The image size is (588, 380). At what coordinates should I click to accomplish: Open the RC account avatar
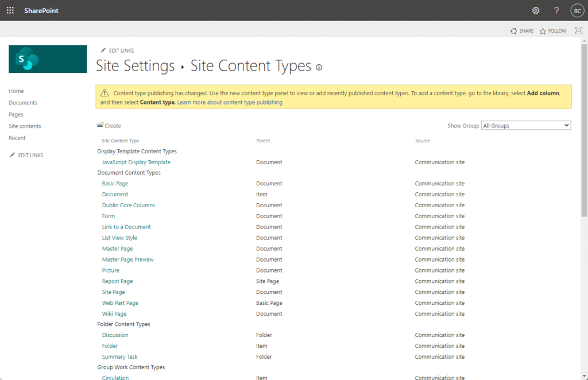coord(578,11)
